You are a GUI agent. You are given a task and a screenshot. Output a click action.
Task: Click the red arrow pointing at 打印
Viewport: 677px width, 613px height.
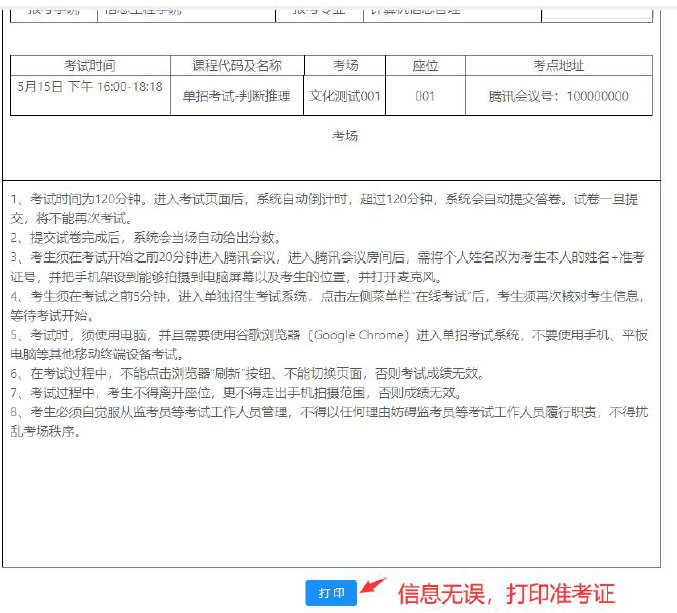pos(373,587)
